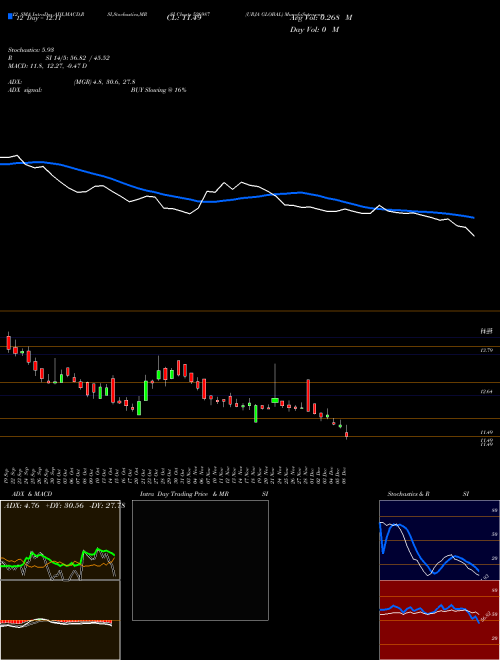Click the 'ADX: 4.76 +DY: 30.56 -DY: 27.78' header
This screenshot has height=660, width=500.
(64, 506)
